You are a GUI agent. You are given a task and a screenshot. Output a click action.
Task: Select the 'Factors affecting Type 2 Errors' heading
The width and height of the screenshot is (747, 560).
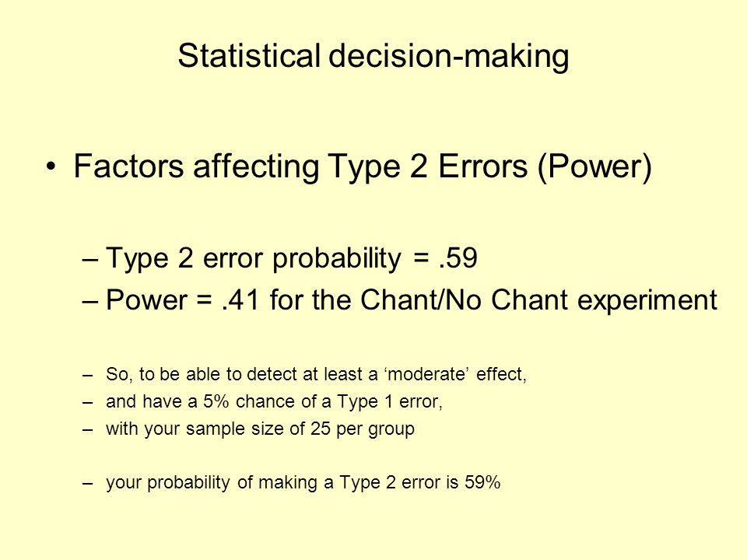[363, 167]
